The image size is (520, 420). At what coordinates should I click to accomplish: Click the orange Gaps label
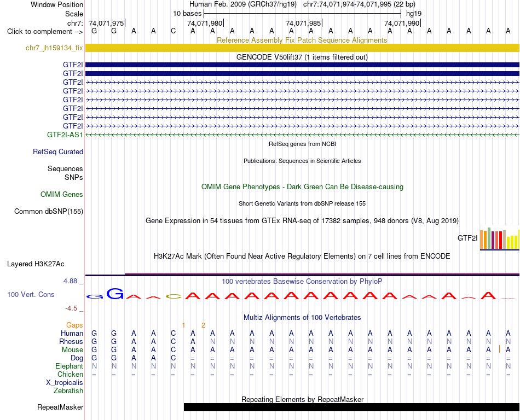pyautogui.click(x=74, y=325)
